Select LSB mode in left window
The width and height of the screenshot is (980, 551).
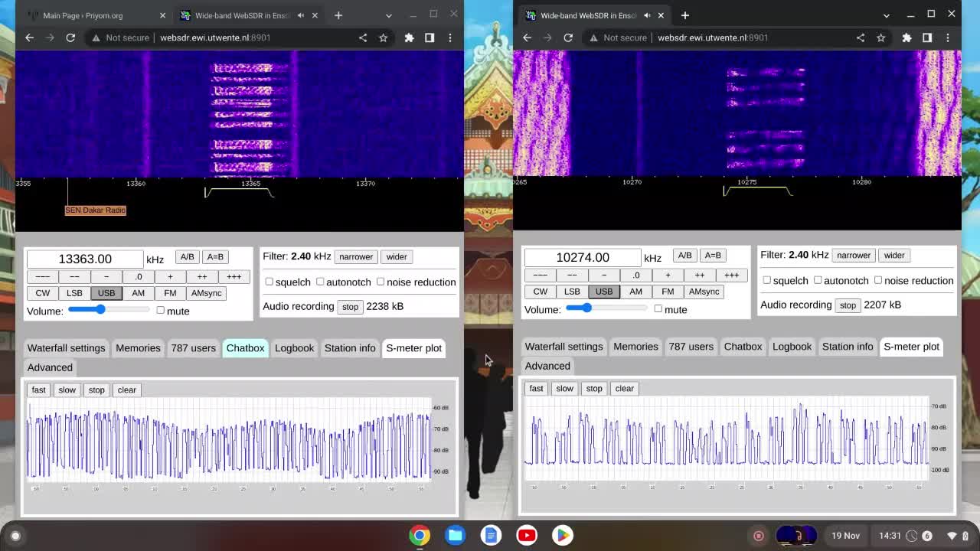point(74,293)
